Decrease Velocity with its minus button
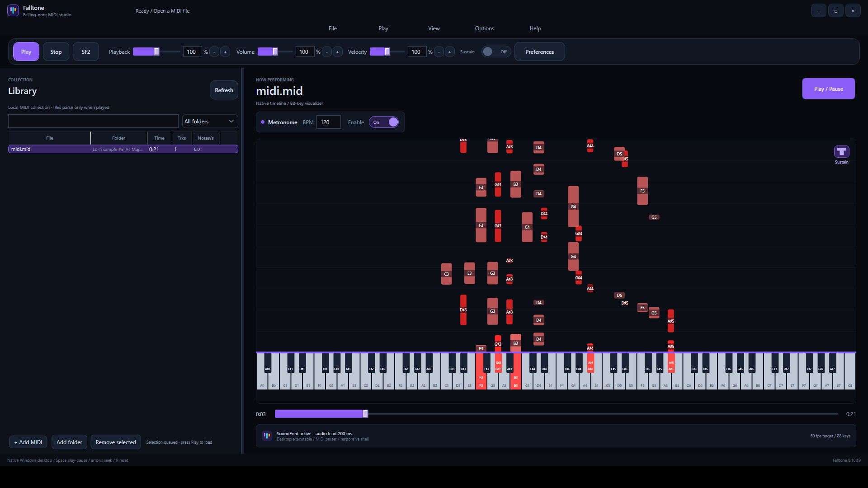Viewport: 868px width, 488px height. click(x=439, y=52)
